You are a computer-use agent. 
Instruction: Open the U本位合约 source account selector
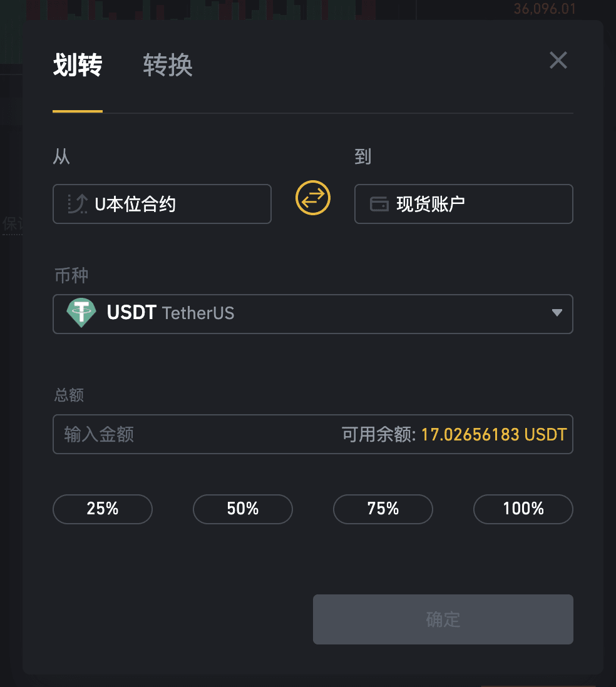162,204
